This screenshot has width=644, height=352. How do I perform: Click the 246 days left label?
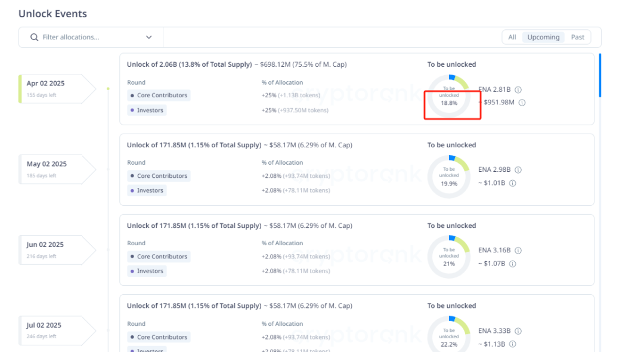click(42, 336)
